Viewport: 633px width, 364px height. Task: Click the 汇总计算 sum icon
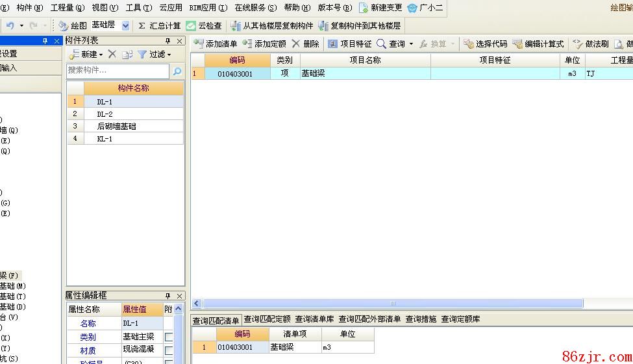coord(142,26)
